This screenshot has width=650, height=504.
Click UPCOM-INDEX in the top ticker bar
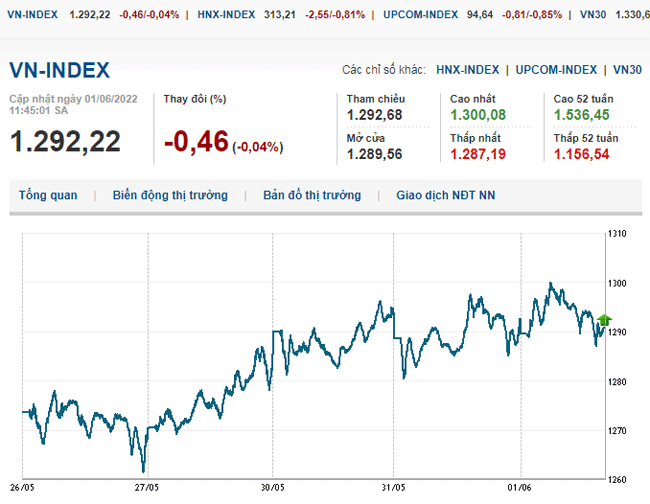point(420,15)
